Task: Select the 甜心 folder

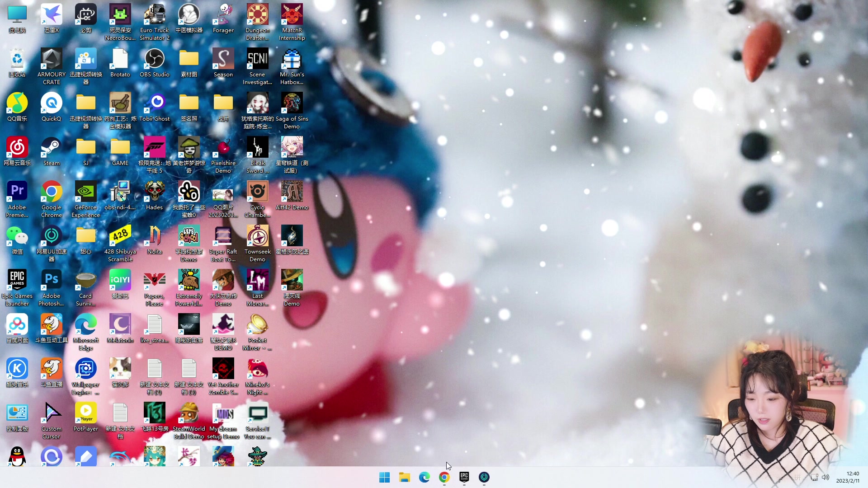Action: pyautogui.click(x=86, y=240)
